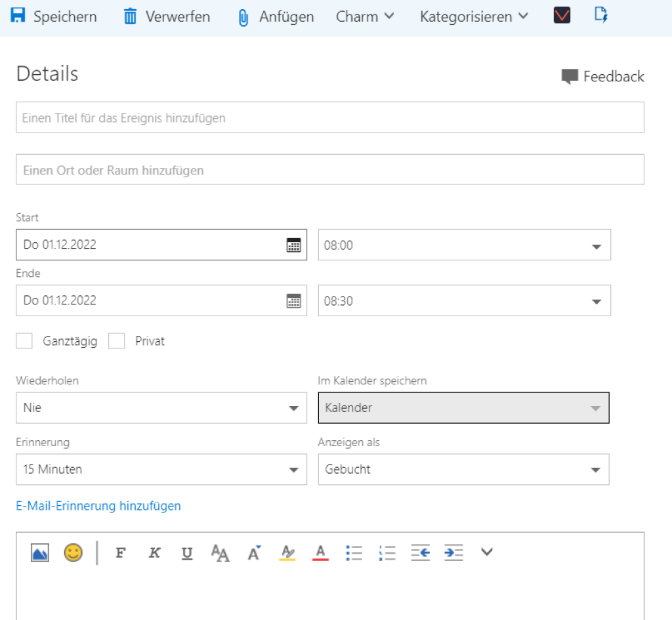Click the Start date field Do 01.12.2022
This screenshot has height=620, width=672.
(161, 245)
